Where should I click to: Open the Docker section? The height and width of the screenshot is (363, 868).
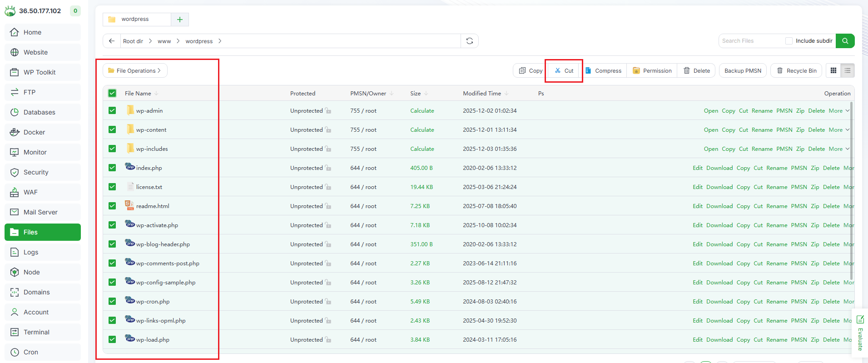point(43,132)
